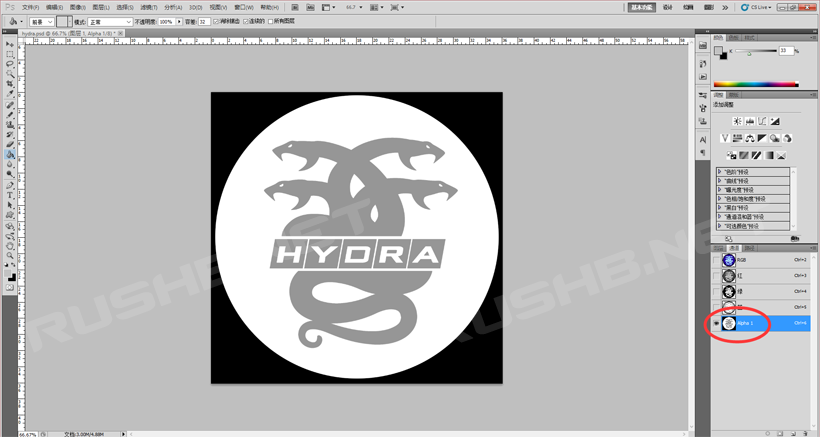Click the Color Balance adjustment icon
820x437 pixels.
[750, 138]
